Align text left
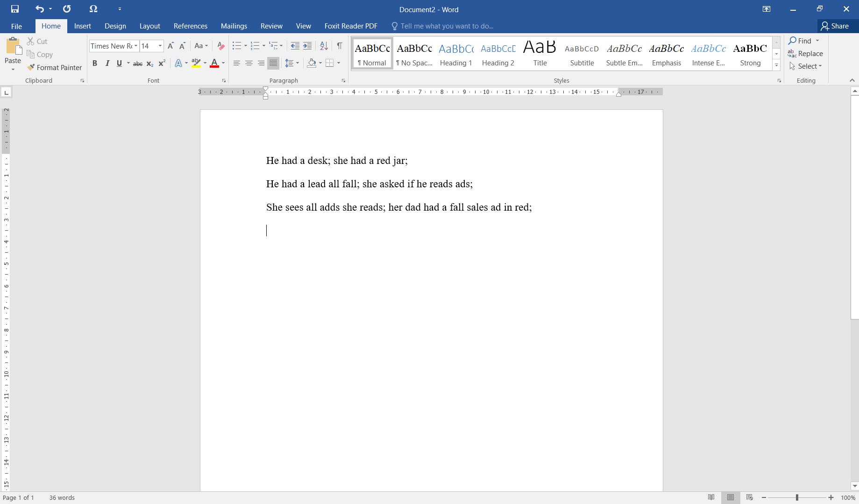The image size is (859, 504). click(237, 63)
